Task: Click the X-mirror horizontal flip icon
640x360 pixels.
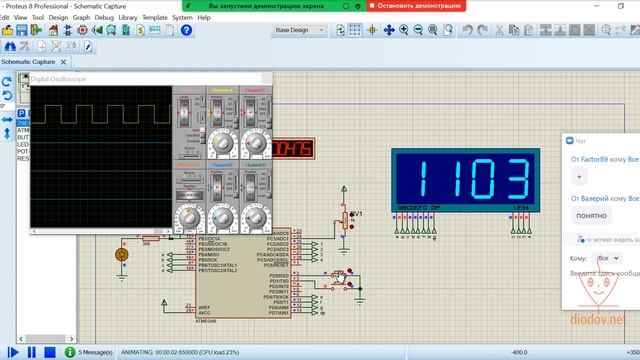Action: tap(7, 120)
